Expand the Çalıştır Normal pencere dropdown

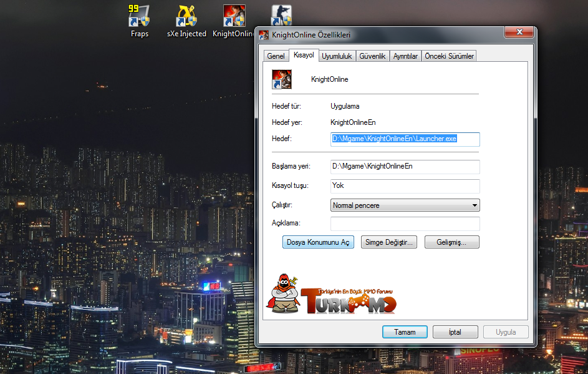coord(405,205)
